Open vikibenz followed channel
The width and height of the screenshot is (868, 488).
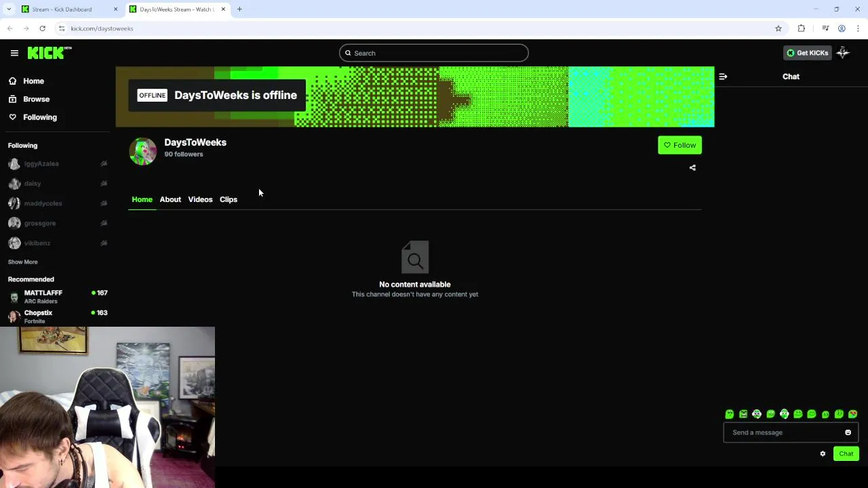tap(58, 243)
